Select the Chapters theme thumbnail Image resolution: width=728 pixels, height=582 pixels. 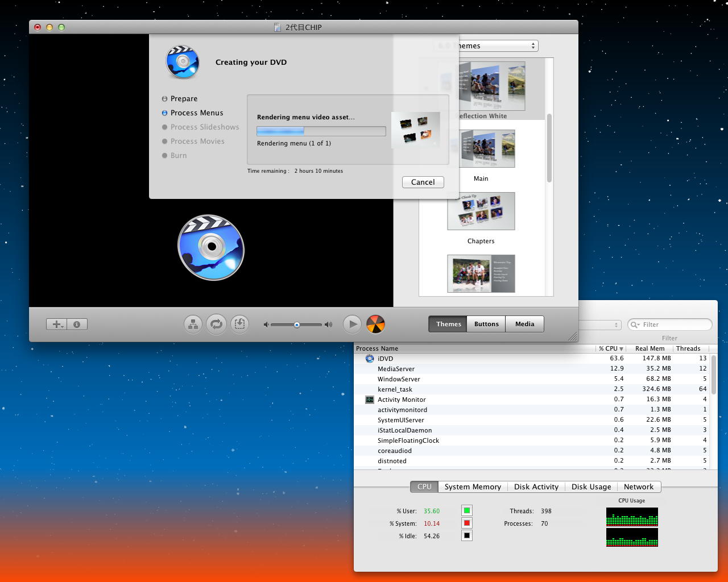click(x=481, y=211)
